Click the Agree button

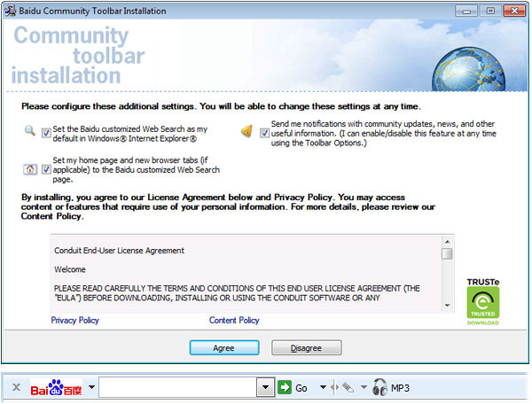tap(224, 347)
